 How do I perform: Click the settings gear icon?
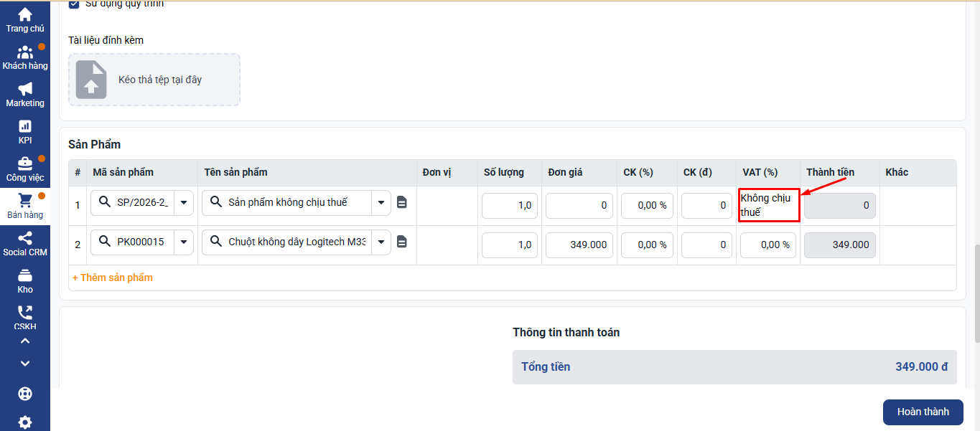(25, 422)
